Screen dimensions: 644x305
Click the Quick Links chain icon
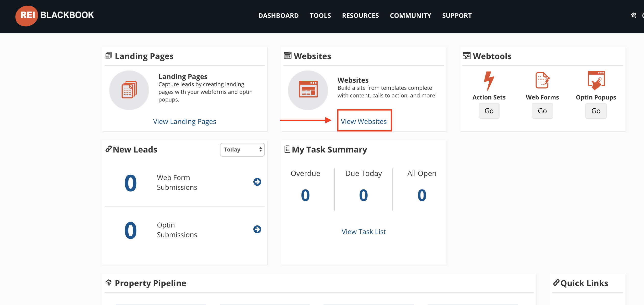(556, 282)
